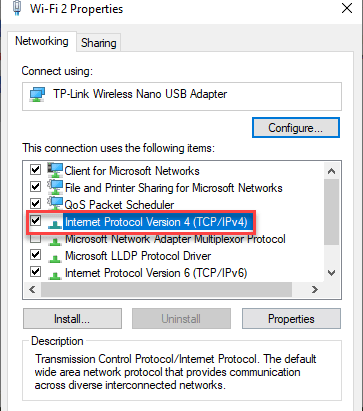Uncheck Client for Microsoft Networks checkbox
The height and width of the screenshot is (411, 363).
(x=35, y=170)
